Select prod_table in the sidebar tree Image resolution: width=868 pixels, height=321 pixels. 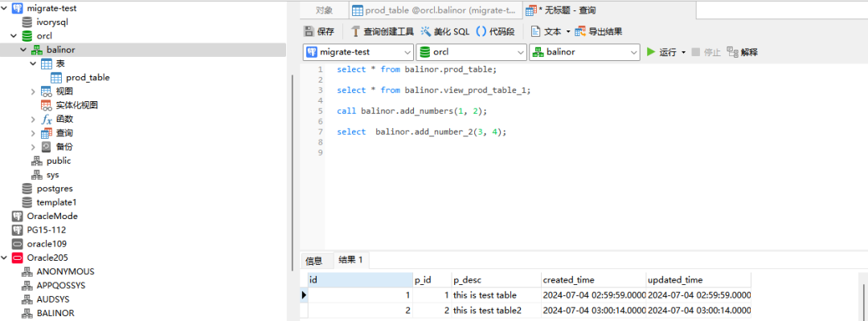coord(88,77)
